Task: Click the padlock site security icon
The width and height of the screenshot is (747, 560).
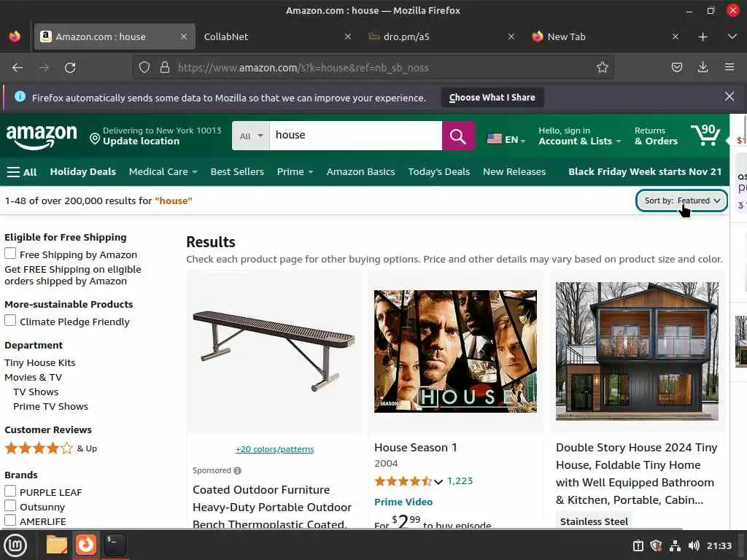Action: [x=165, y=68]
